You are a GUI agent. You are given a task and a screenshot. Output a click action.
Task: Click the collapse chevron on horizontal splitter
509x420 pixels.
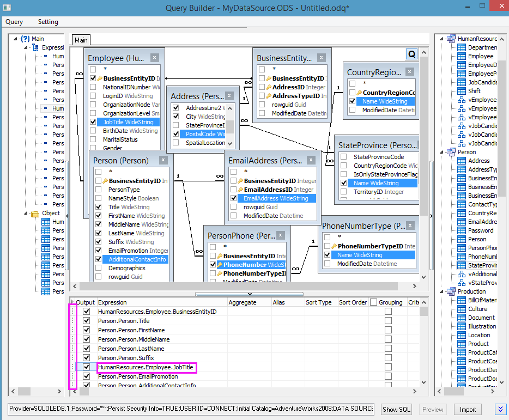coord(249,294)
